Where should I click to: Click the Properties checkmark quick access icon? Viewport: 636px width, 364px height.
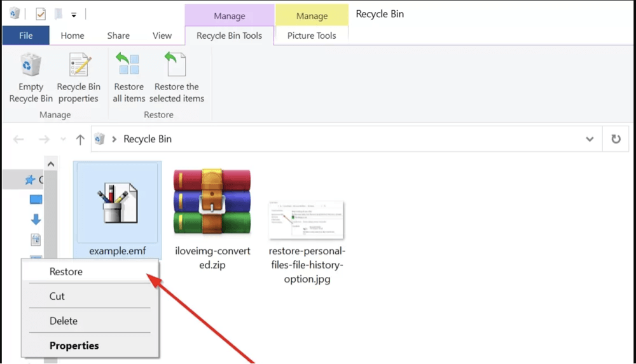[x=41, y=14]
